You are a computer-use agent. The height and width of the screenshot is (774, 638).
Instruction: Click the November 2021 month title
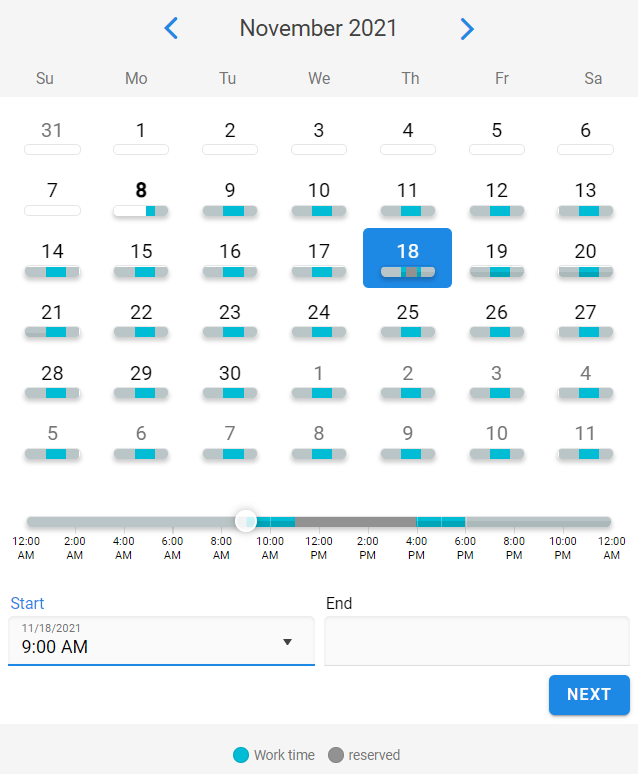[318, 28]
